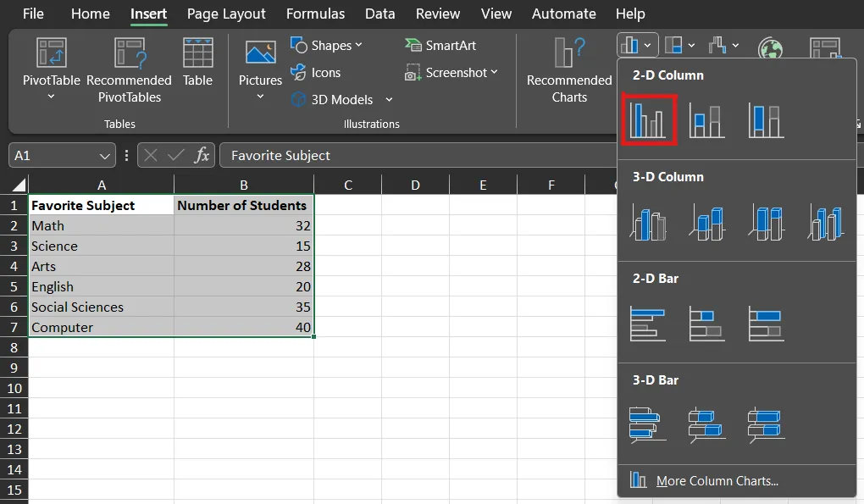Click the Favorite Subject header cell
The image size is (864, 504).
(x=102, y=206)
